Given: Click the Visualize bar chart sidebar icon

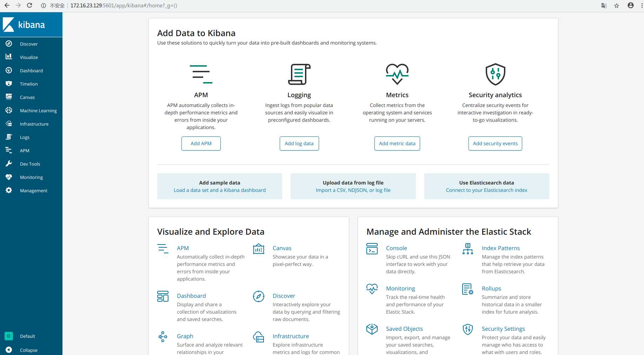Looking at the screenshot, I should [9, 56].
